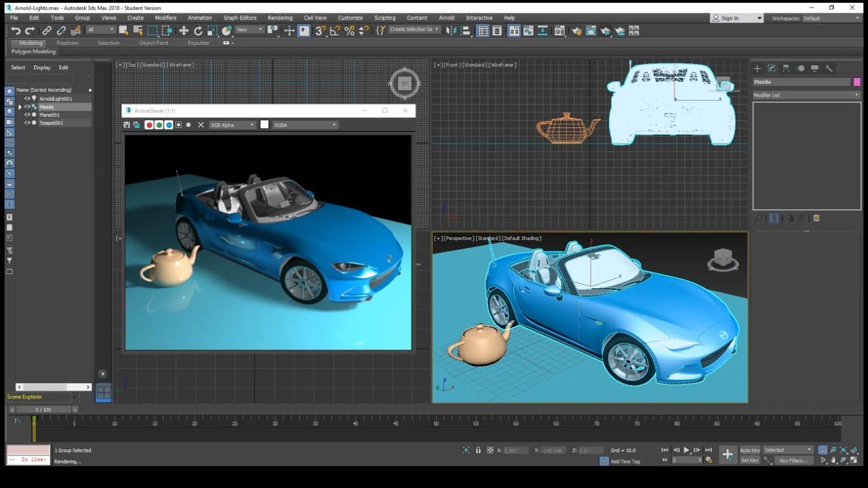Choose the Select Object tool
868x488 pixels.
tap(123, 30)
